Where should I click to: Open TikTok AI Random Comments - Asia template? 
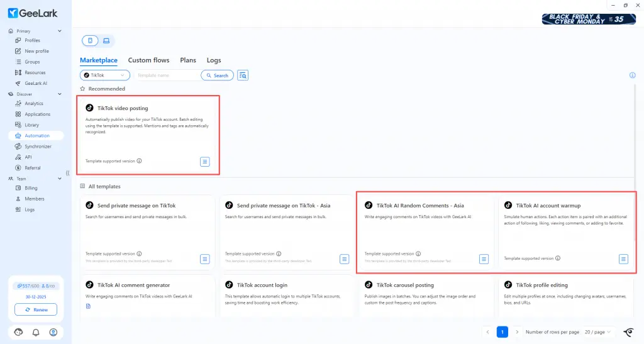tap(427, 232)
